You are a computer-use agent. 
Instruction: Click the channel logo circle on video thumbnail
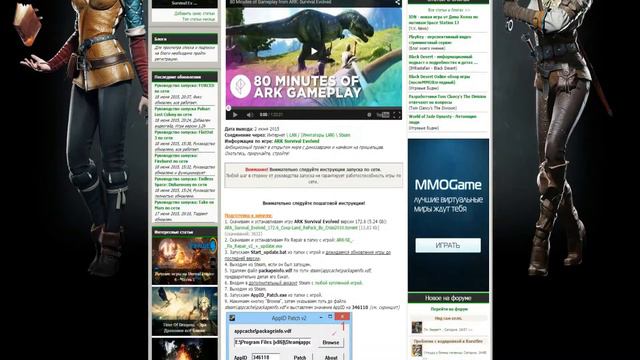click(240, 86)
